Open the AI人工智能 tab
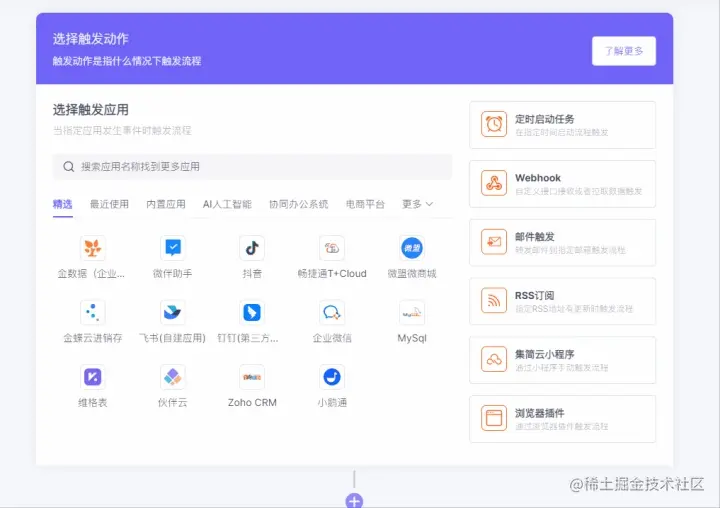This screenshot has height=508, width=720. [227, 204]
